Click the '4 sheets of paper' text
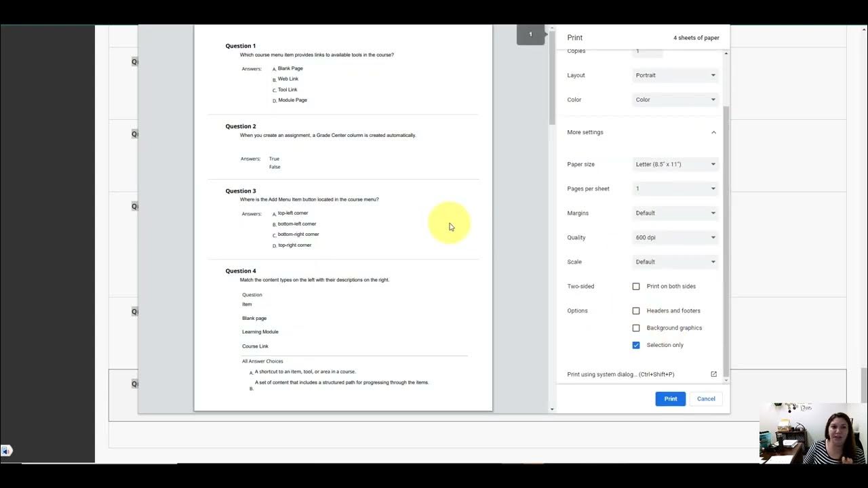 click(x=696, y=38)
